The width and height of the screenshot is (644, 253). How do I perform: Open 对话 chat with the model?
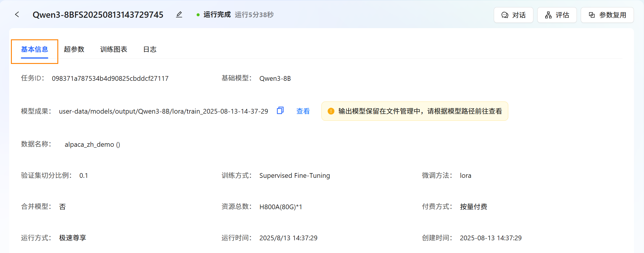(513, 15)
